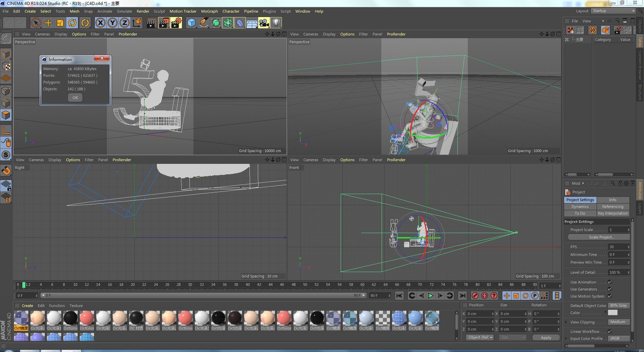This screenshot has height=352, width=644.
Task: Toggle Position keyframe recording in timeline bar
Action: [x=506, y=296]
